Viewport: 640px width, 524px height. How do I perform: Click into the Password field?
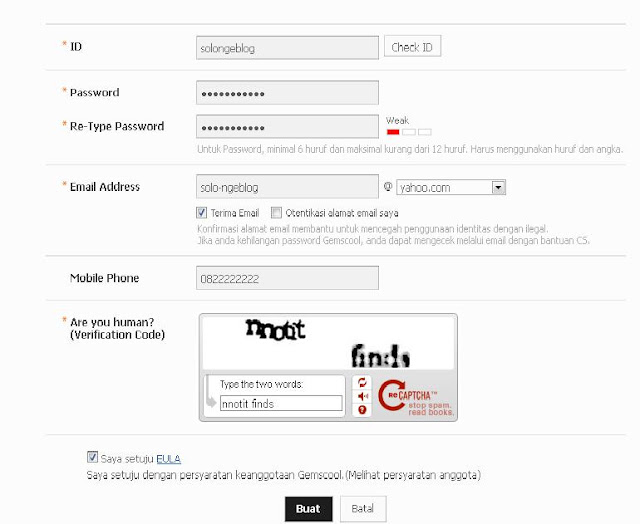287,93
